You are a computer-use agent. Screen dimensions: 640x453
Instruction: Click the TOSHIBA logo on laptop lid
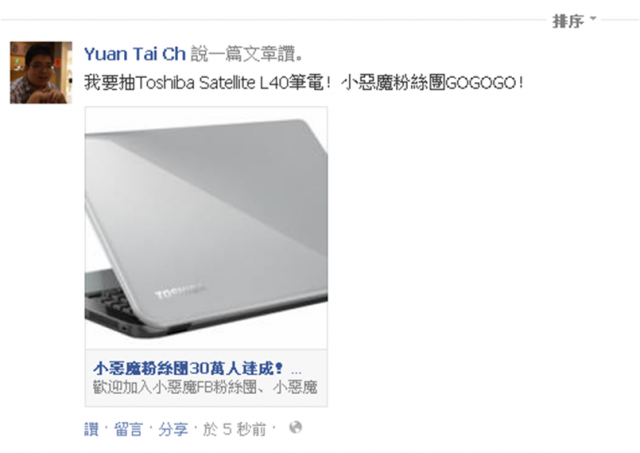179,291
